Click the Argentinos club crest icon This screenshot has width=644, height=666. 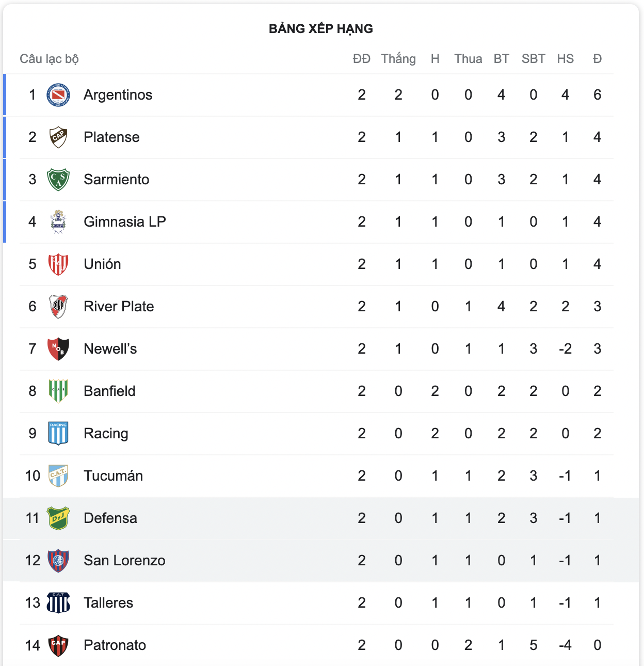[x=58, y=95]
